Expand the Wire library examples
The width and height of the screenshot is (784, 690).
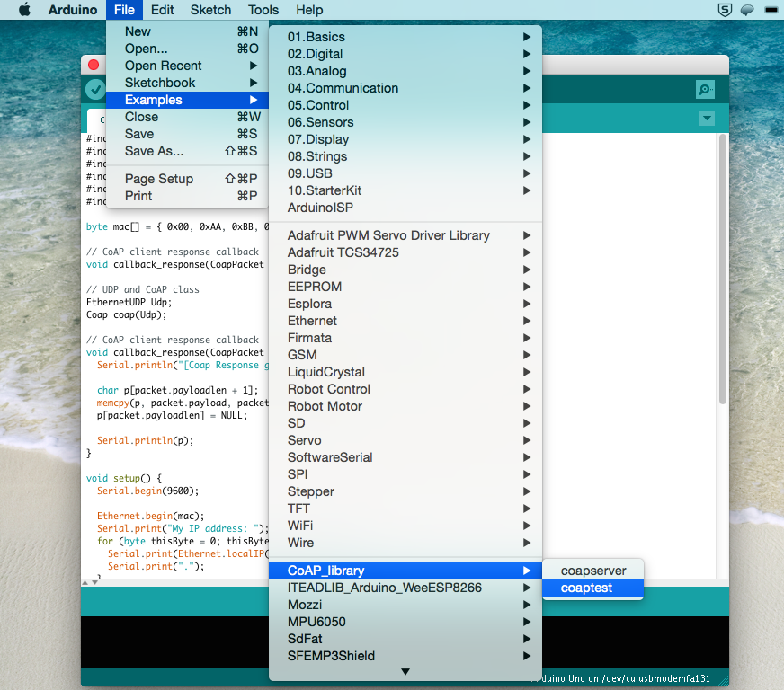tap(405, 543)
